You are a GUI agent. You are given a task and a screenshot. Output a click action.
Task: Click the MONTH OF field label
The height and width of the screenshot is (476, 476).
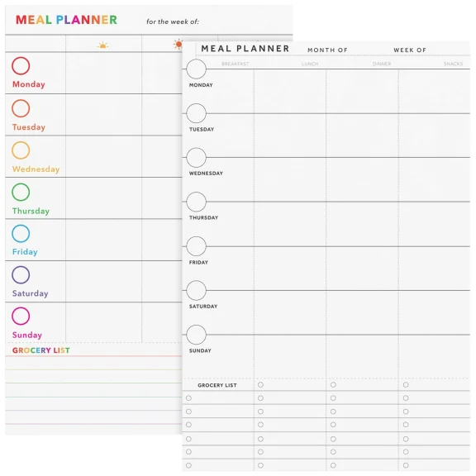tap(327, 50)
